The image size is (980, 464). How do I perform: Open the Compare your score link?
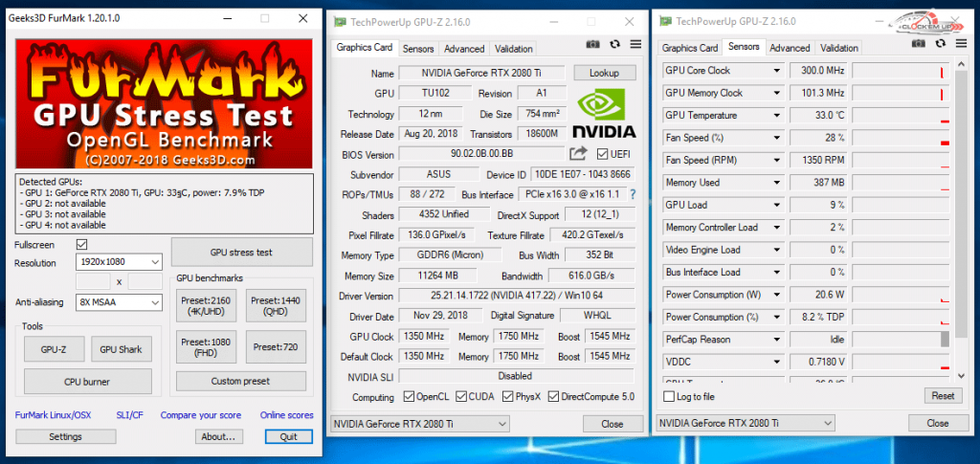pos(201,415)
